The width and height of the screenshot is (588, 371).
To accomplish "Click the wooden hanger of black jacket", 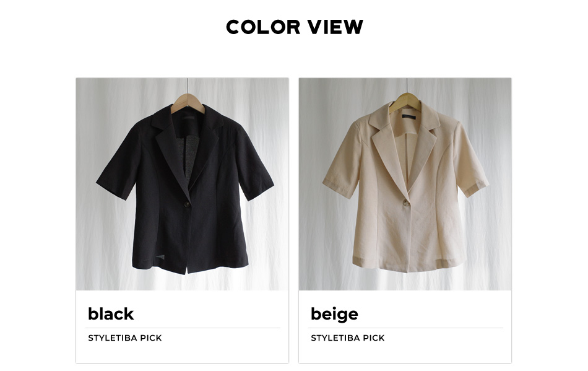I will pos(188,102).
